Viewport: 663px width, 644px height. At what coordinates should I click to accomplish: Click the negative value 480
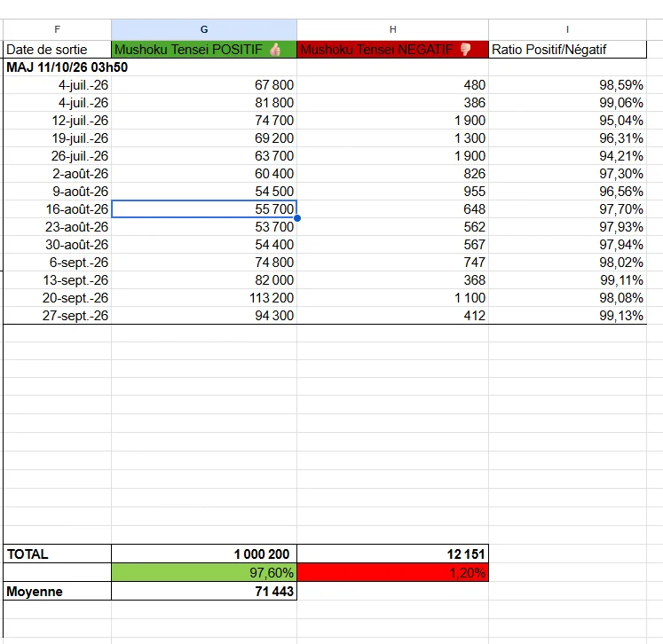[393, 85]
